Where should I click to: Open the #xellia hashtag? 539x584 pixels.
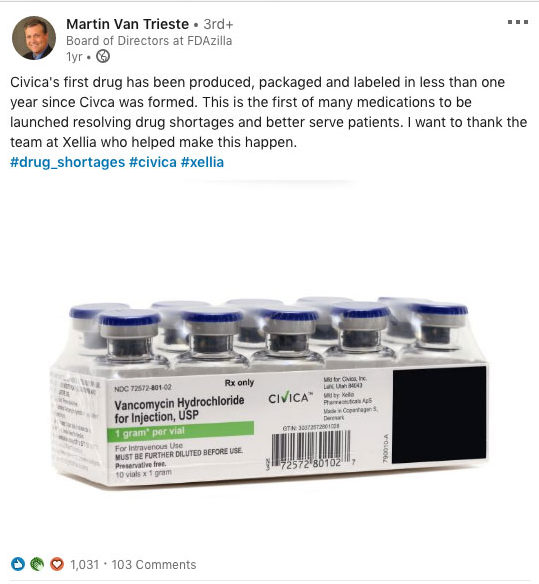202,162
